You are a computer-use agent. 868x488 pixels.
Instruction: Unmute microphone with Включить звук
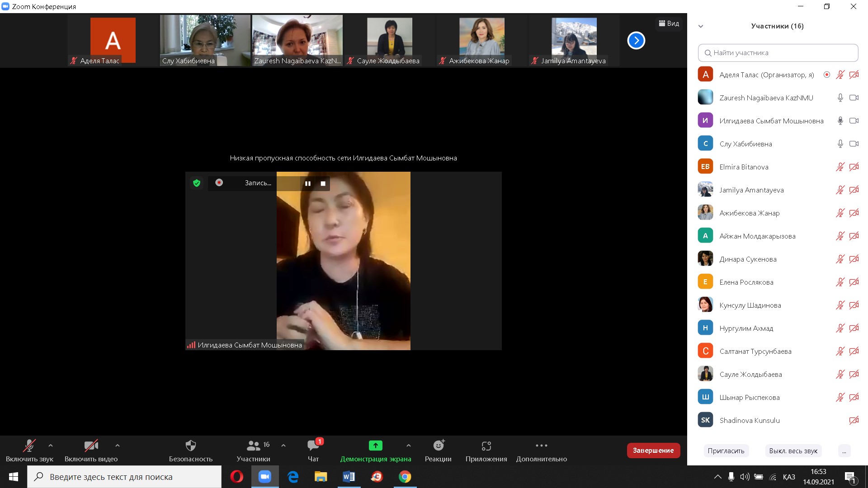pyautogui.click(x=29, y=446)
